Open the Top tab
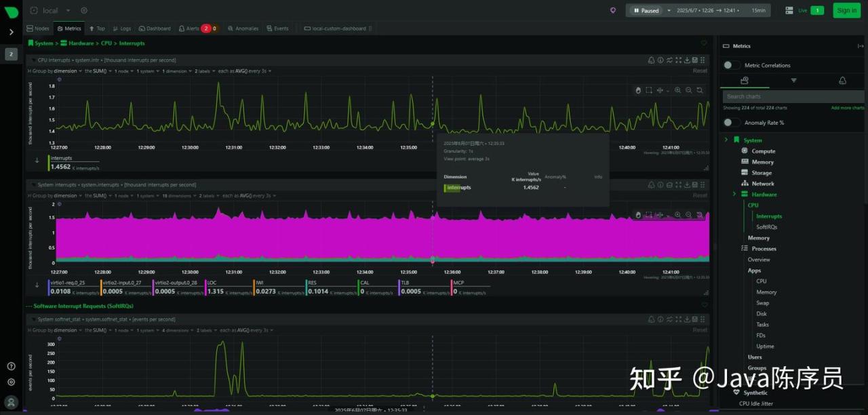Image resolution: width=868 pixels, height=415 pixels. coord(96,28)
